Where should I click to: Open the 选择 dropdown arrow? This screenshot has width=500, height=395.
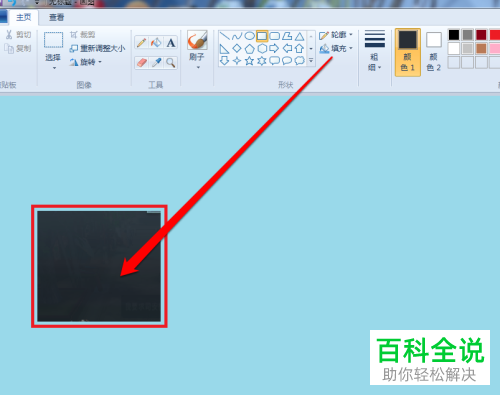[x=54, y=68]
